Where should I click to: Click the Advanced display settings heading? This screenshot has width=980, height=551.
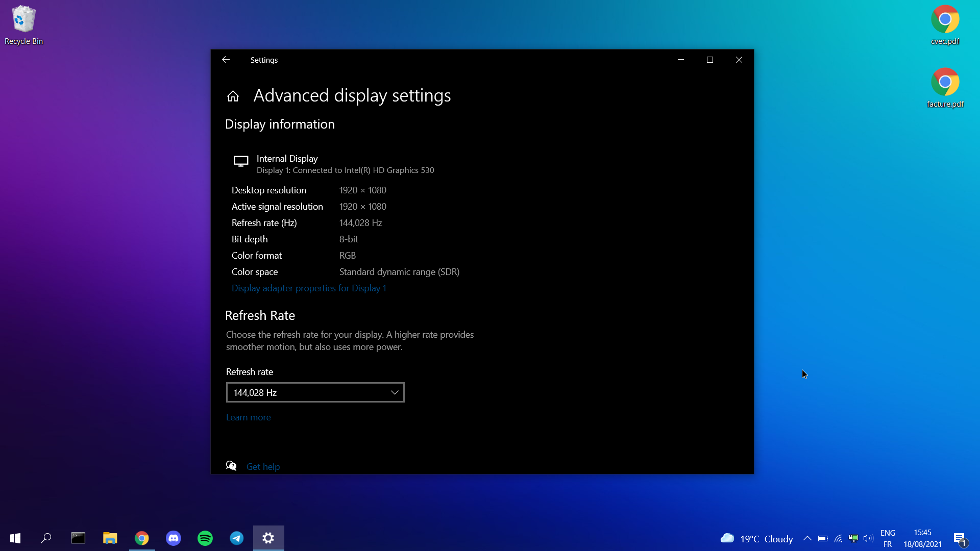pos(352,96)
